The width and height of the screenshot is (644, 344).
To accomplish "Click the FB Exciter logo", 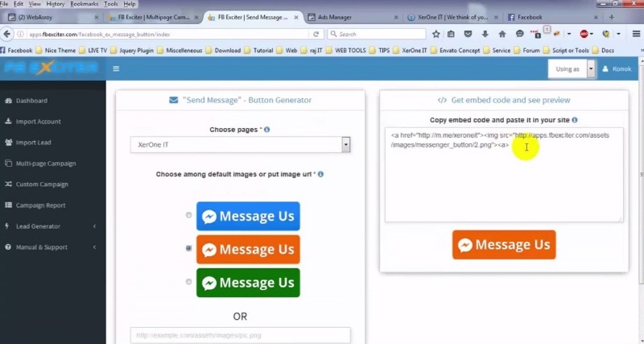I will coord(52,68).
